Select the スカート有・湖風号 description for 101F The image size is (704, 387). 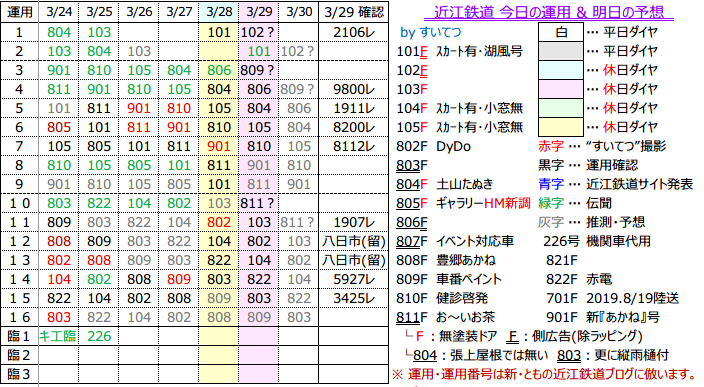480,52
